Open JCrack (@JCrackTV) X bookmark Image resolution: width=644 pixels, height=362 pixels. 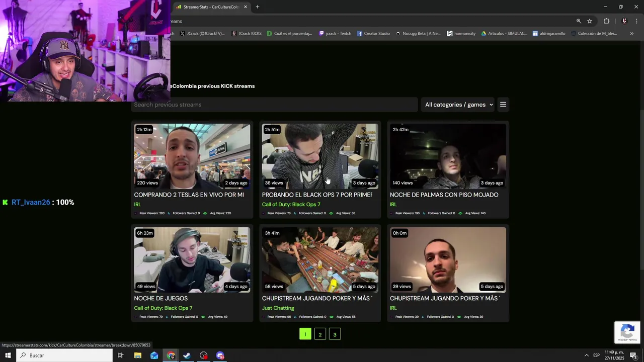(x=202, y=34)
